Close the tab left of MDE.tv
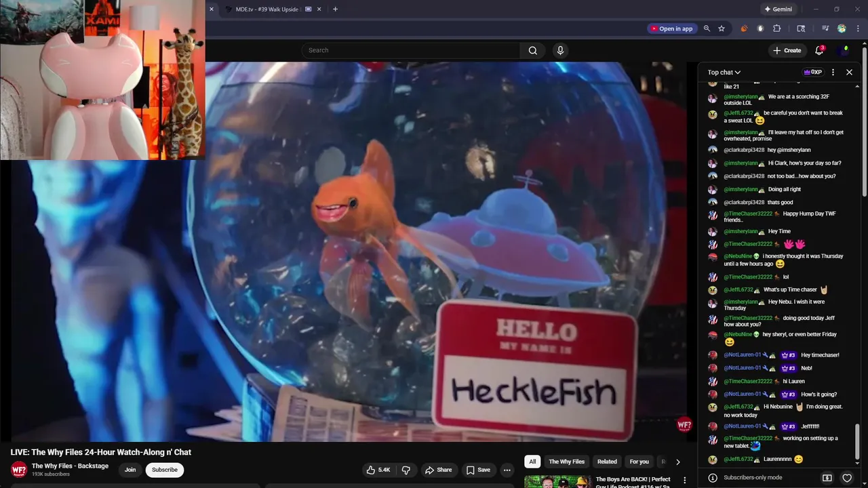Screen dimensions: 868x488 pos(211,9)
